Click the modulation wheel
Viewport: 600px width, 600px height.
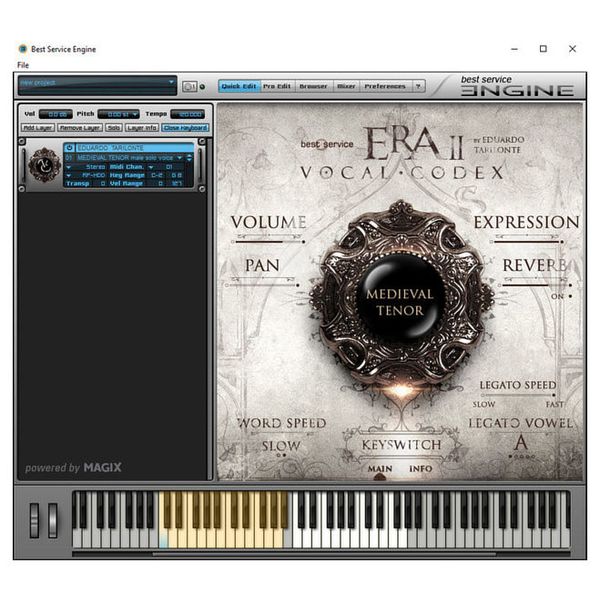52,520
